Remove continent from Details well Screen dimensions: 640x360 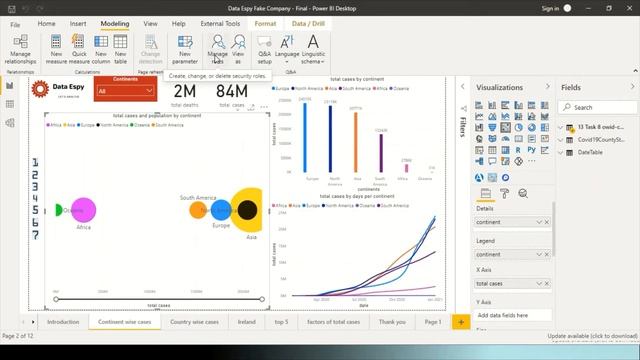point(547,222)
